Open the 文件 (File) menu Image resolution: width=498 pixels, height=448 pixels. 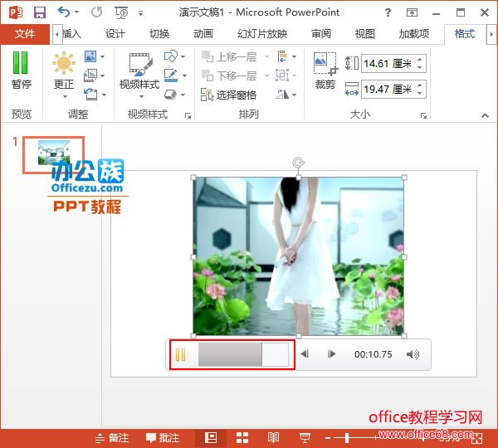tap(25, 34)
